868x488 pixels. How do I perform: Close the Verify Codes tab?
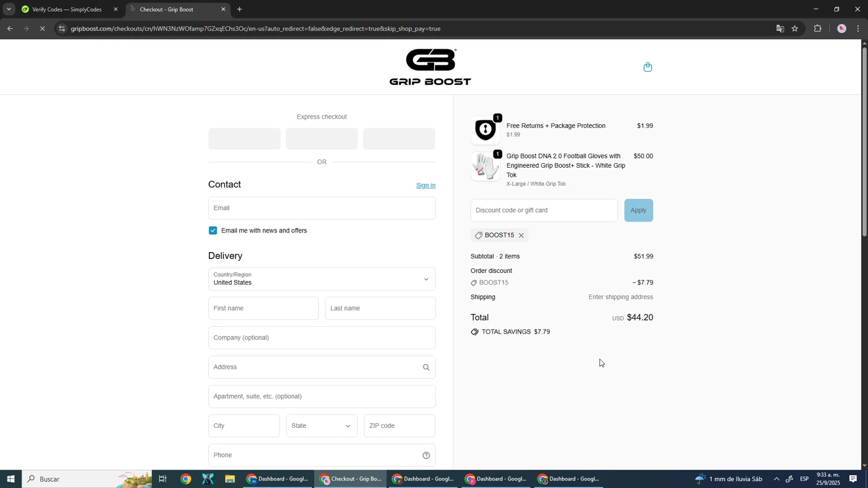pos(115,9)
